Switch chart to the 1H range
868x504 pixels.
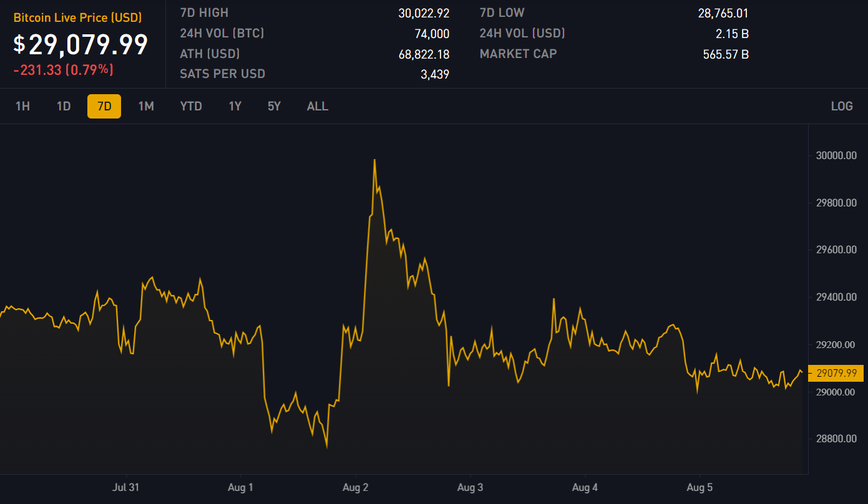tap(22, 106)
